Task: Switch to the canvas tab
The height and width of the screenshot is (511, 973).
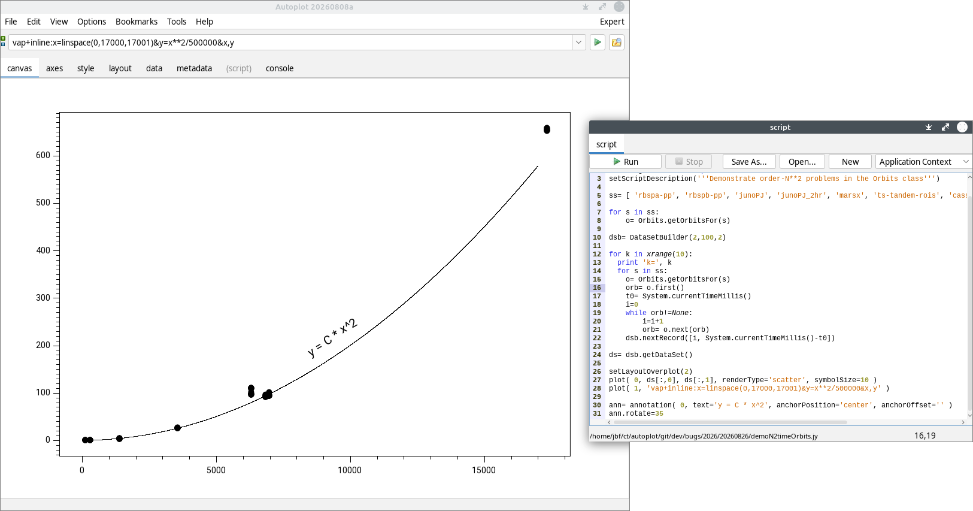Action: (20, 68)
